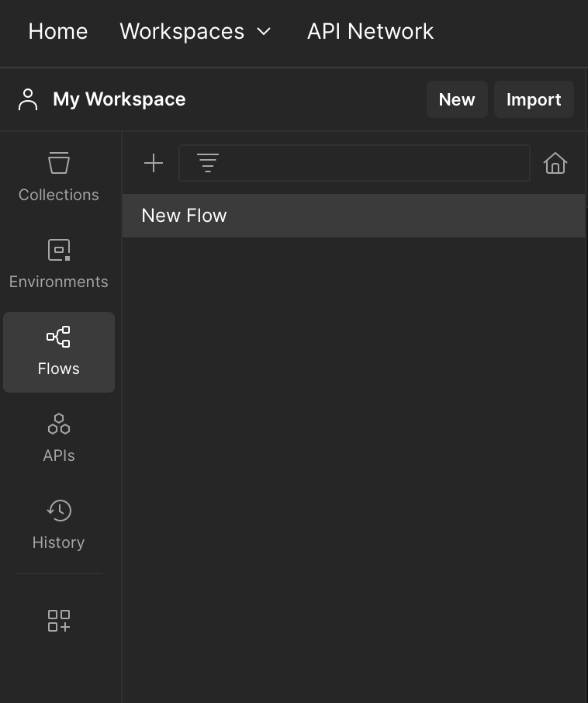Open the Collections bucket icon in sidebar
This screenshot has height=703, width=588.
(59, 163)
